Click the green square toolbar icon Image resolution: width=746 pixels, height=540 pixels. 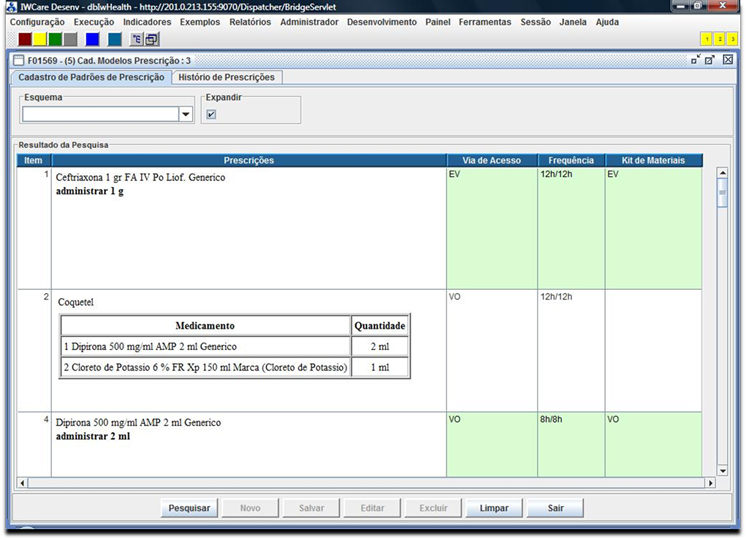pos(55,39)
